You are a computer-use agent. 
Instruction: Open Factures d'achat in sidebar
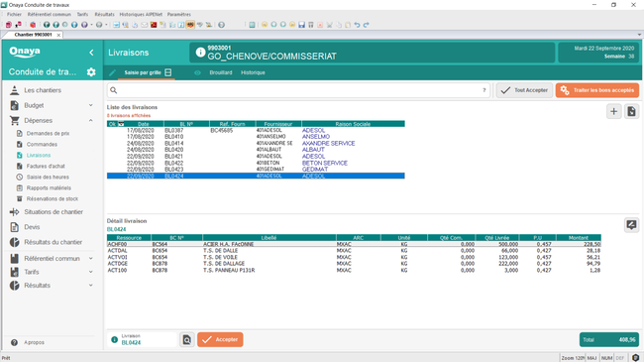click(x=46, y=167)
